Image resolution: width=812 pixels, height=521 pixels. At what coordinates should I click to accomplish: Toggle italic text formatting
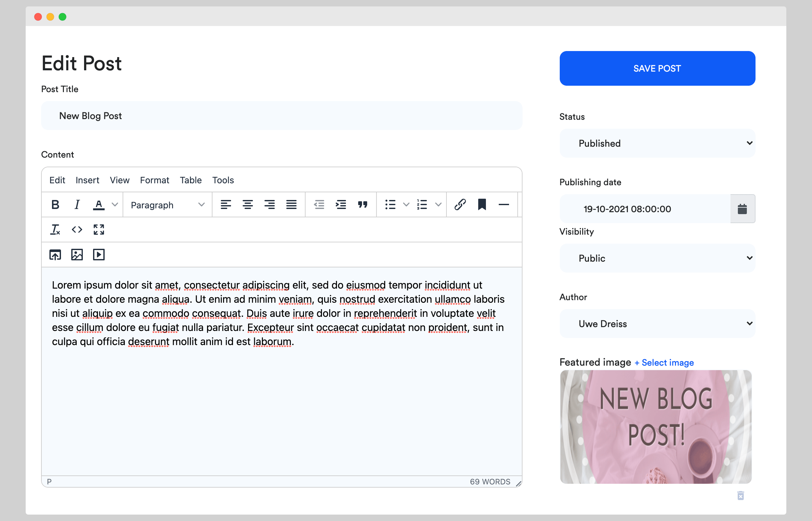click(77, 205)
